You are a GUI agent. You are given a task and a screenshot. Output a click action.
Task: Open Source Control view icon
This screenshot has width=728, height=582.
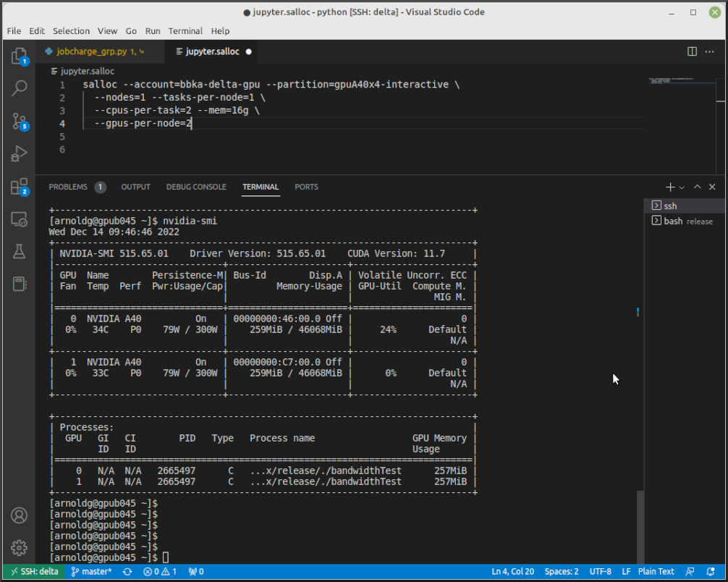pyautogui.click(x=19, y=121)
